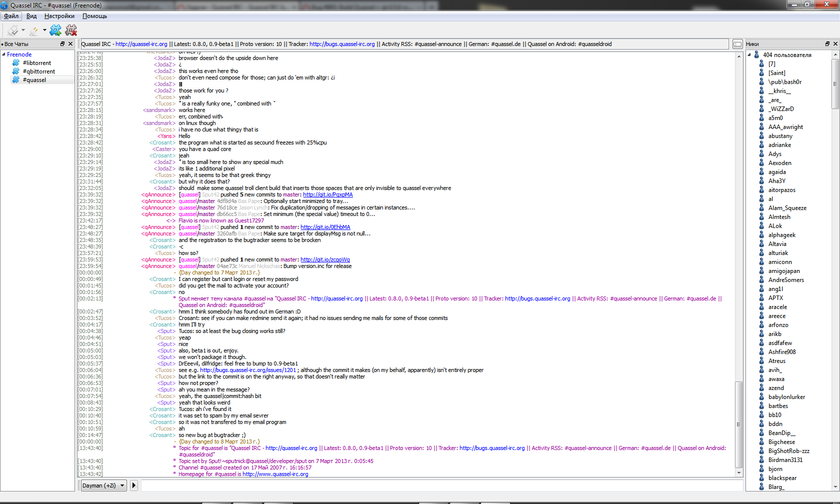The width and height of the screenshot is (840, 504).
Task: Open bugs.quassel-irc.org link in topic bar
Action: point(342,44)
